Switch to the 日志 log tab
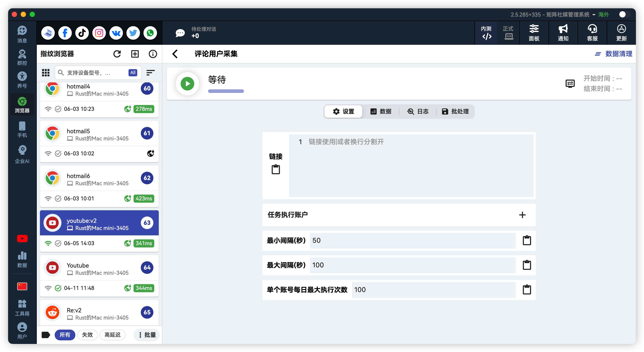This screenshot has width=644, height=352. tap(418, 111)
